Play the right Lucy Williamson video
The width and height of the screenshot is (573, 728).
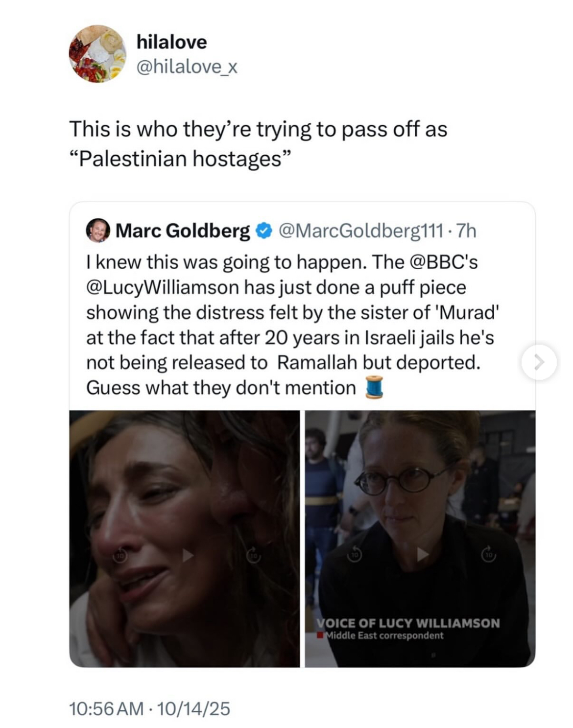pyautogui.click(x=422, y=554)
